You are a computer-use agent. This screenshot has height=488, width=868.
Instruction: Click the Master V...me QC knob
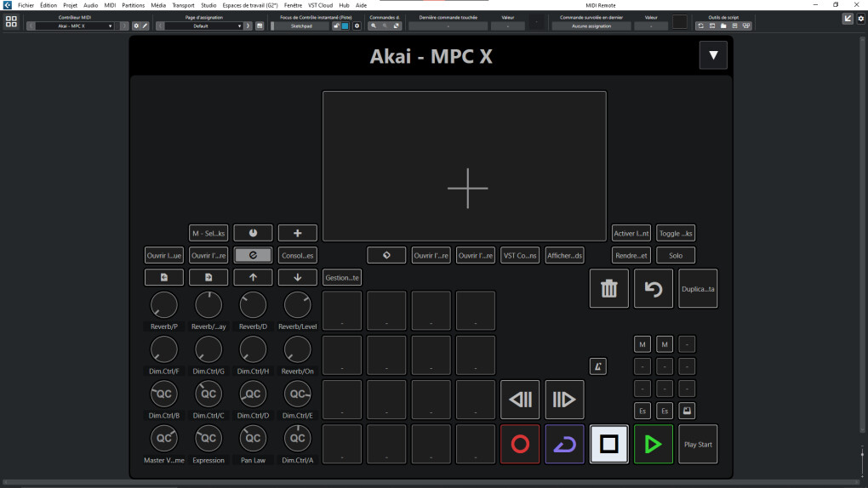click(x=164, y=438)
